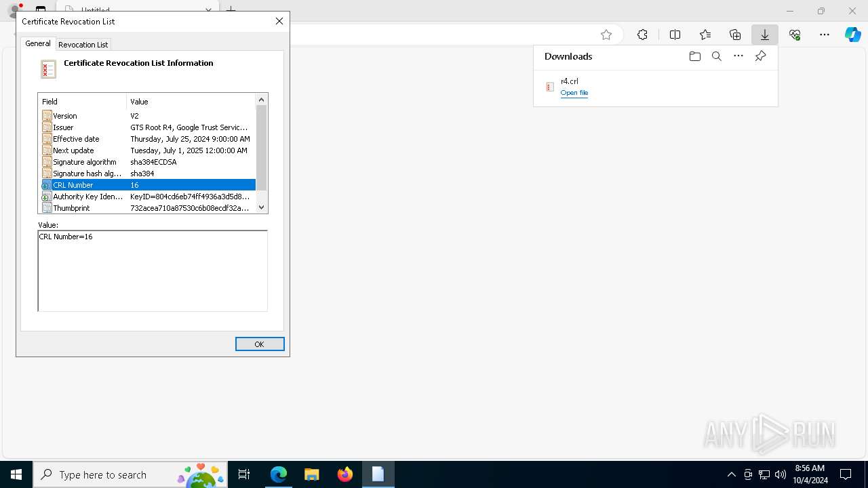Open the Favorites list icon
The height and width of the screenshot is (488, 868).
pyautogui.click(x=705, y=35)
